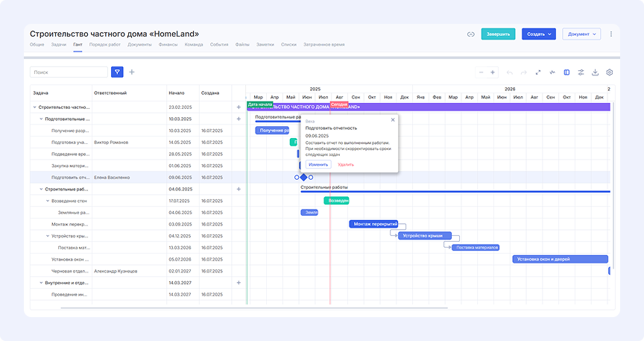
Task: Collapse the «Строительные работы» task group
Action: (34, 190)
